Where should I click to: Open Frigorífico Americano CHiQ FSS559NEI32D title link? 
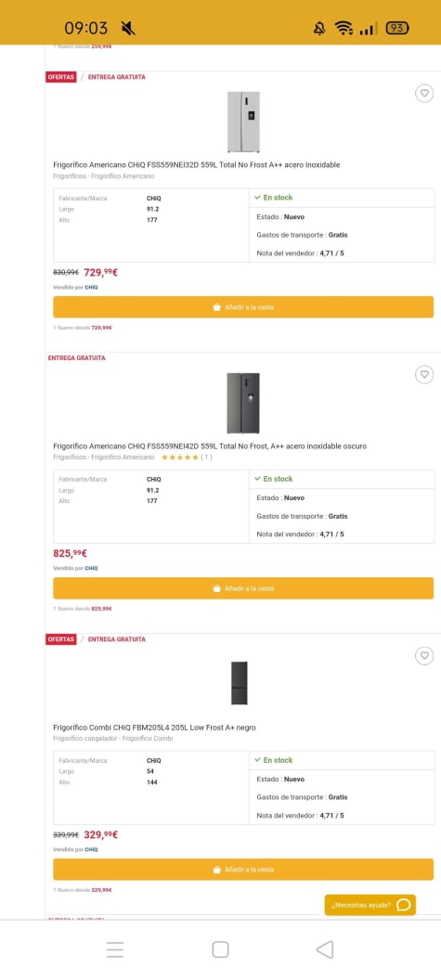coord(197,165)
